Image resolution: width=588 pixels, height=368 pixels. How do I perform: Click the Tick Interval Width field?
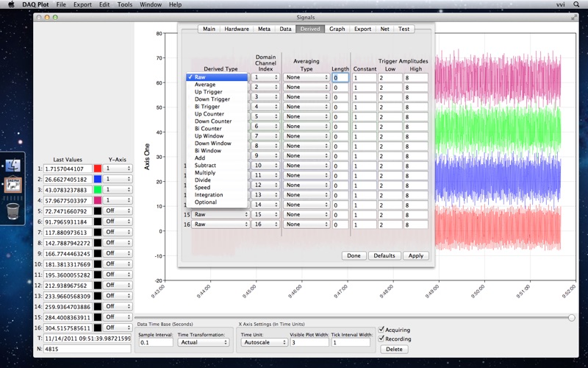pyautogui.click(x=351, y=342)
